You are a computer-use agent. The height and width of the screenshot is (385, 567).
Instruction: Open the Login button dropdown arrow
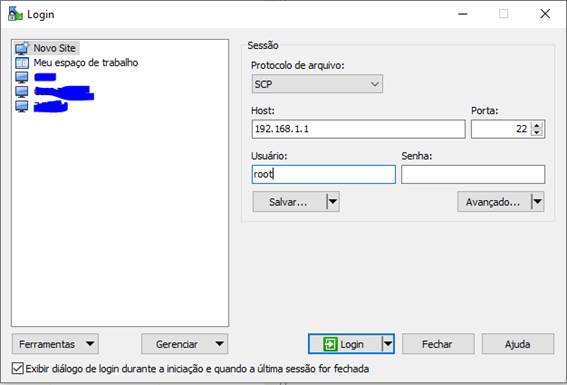388,344
